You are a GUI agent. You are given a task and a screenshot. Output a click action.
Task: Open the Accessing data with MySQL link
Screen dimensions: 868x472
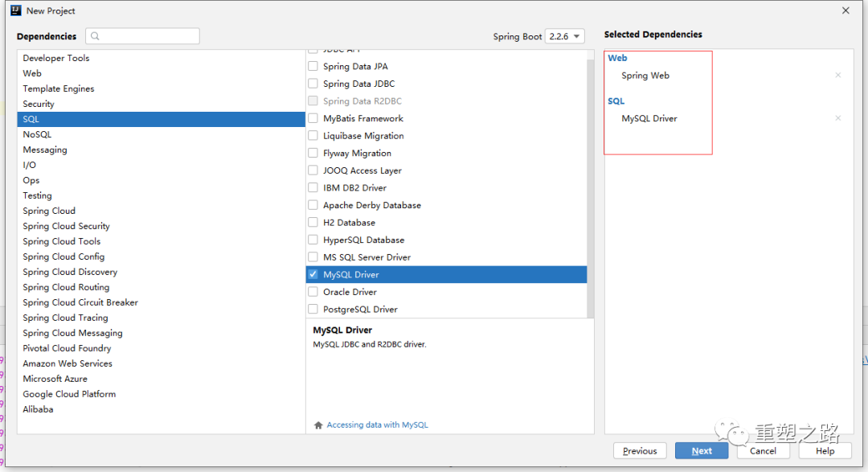point(377,425)
